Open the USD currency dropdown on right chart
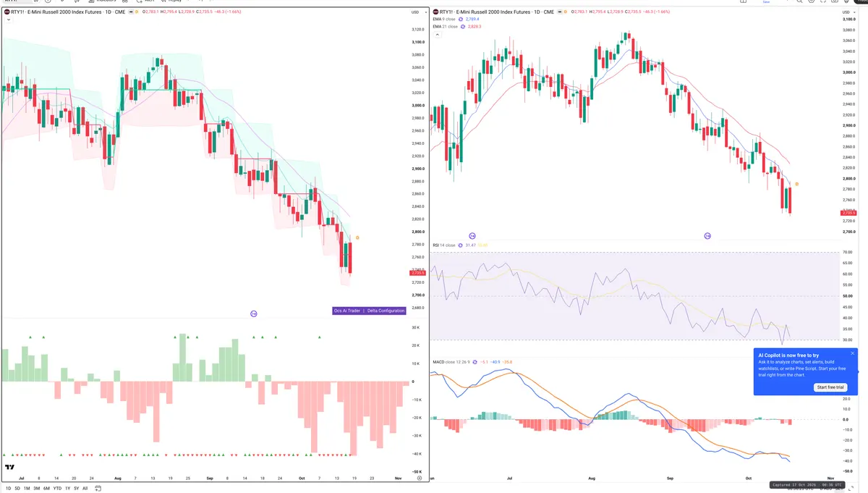Screen dimensions: 868x493 847,12
